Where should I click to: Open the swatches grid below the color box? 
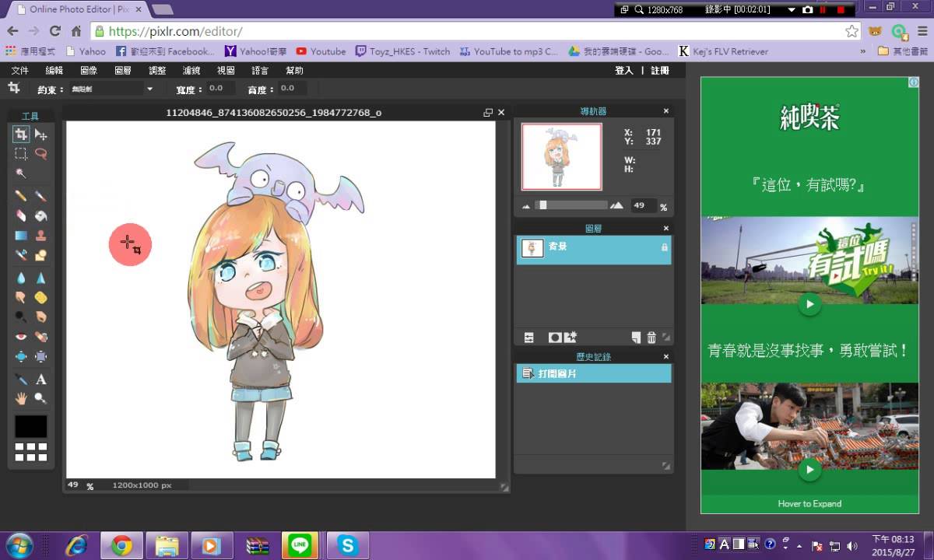[x=31, y=452]
